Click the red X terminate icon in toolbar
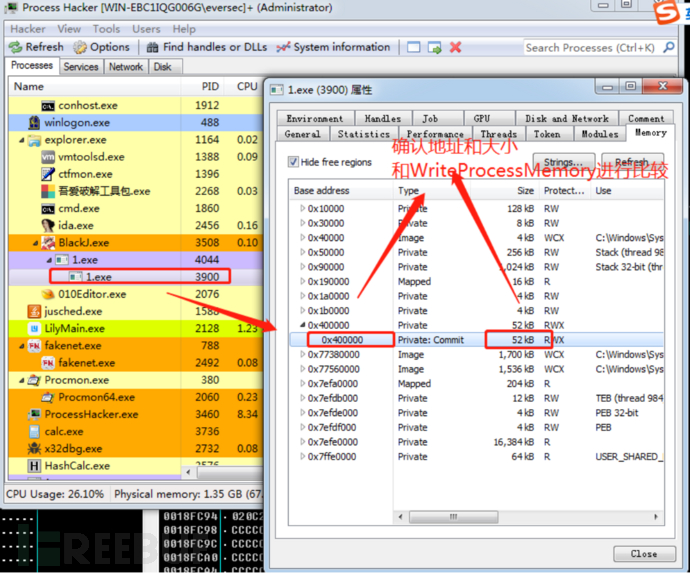 pyautogui.click(x=455, y=47)
